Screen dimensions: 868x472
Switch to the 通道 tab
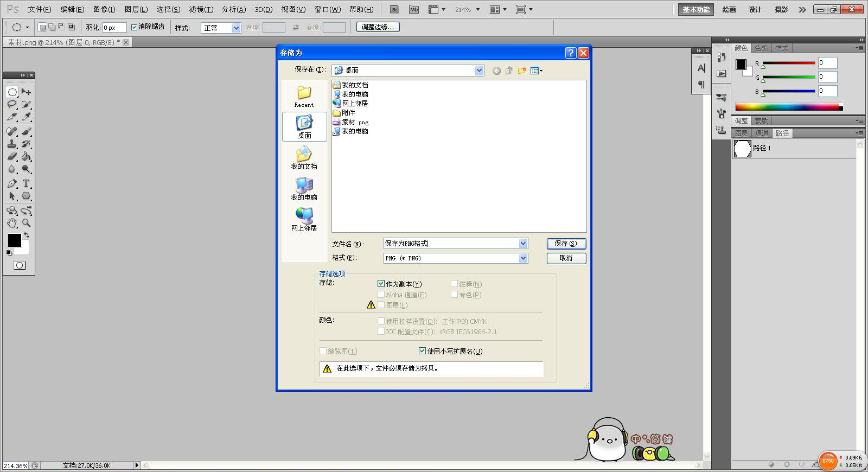pos(762,133)
